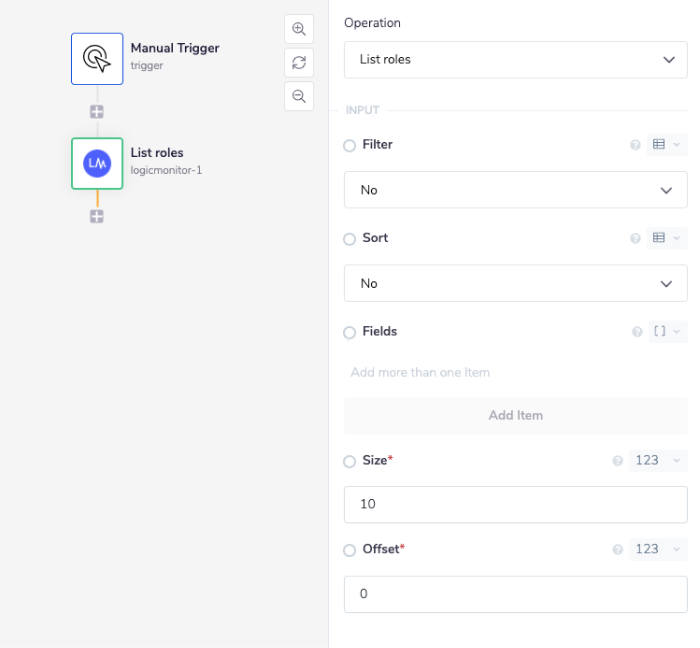Expand the Sort dropdown set to No

(x=515, y=283)
